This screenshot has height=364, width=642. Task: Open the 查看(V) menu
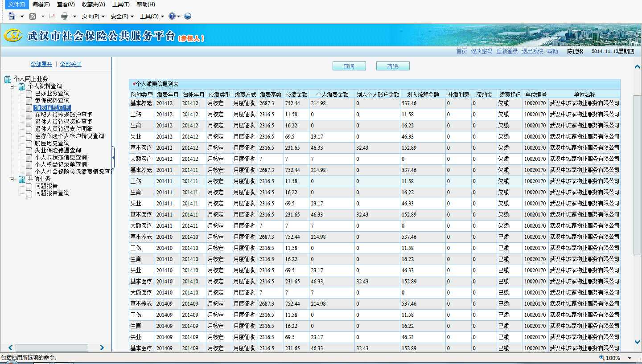pos(66,4)
